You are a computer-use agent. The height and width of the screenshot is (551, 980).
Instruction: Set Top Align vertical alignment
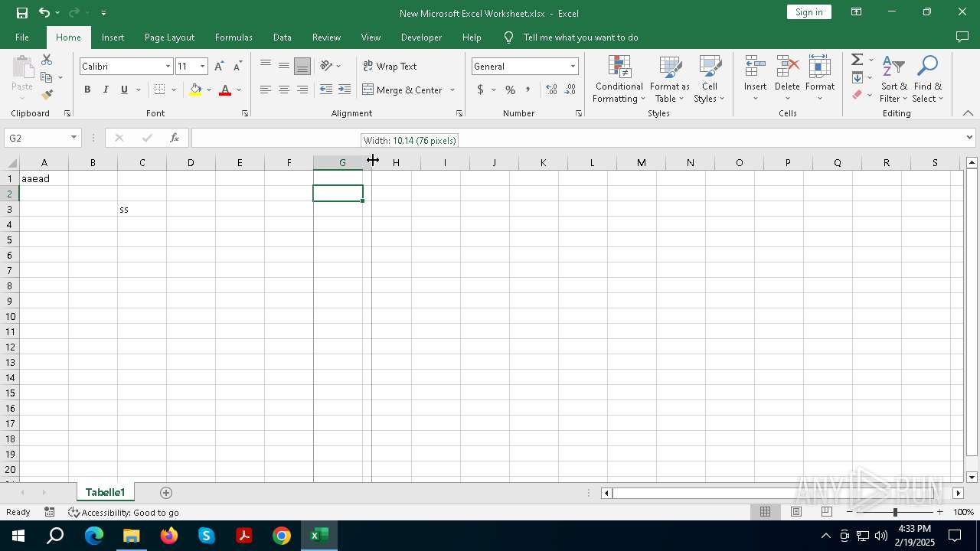pyautogui.click(x=266, y=66)
